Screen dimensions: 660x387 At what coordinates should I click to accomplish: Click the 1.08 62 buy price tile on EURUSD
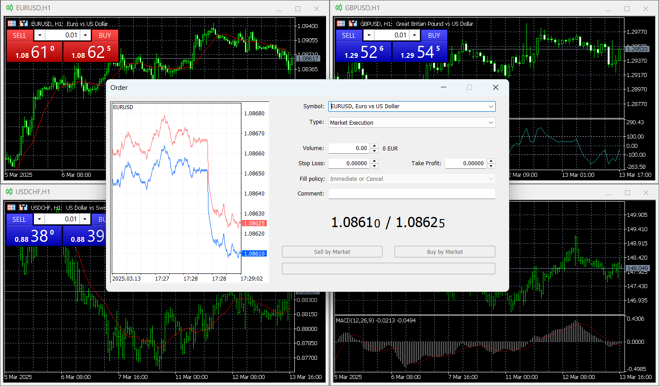point(90,52)
